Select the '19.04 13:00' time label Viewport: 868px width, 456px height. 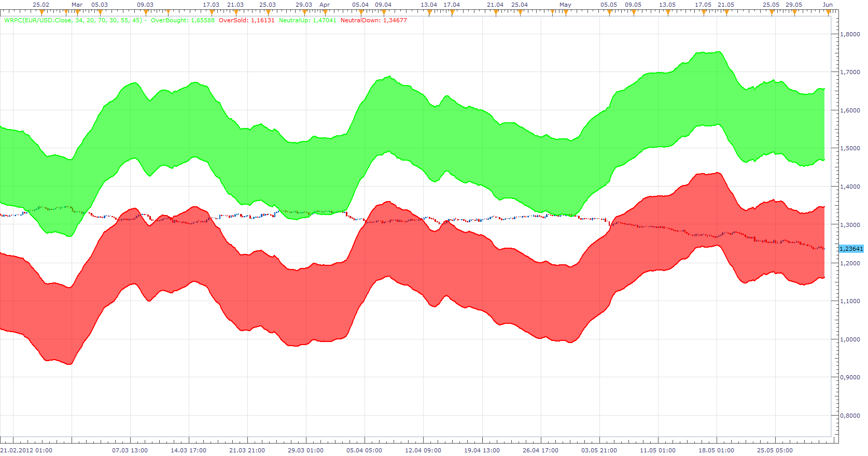pos(482,450)
